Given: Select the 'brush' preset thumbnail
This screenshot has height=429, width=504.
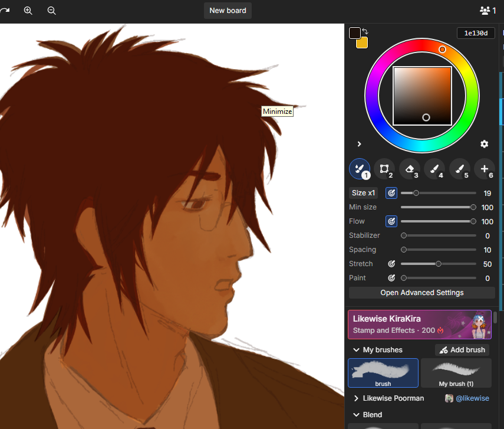Looking at the screenshot, I should (383, 373).
